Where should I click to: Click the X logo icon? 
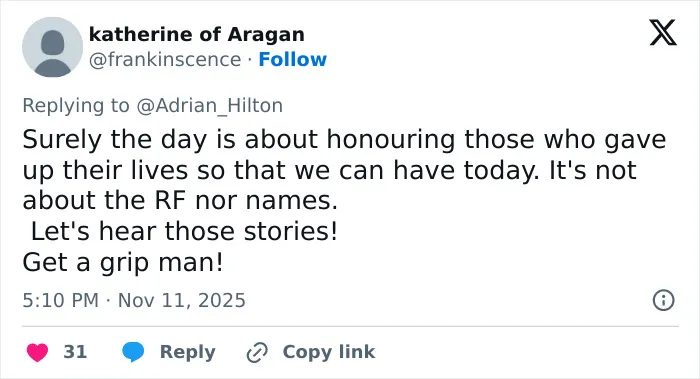[x=663, y=33]
